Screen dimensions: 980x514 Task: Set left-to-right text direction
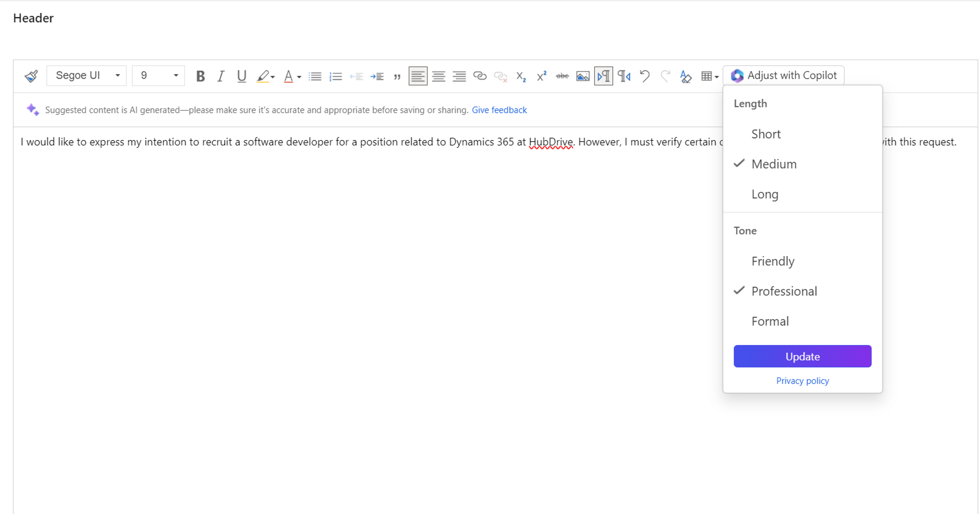click(x=603, y=76)
